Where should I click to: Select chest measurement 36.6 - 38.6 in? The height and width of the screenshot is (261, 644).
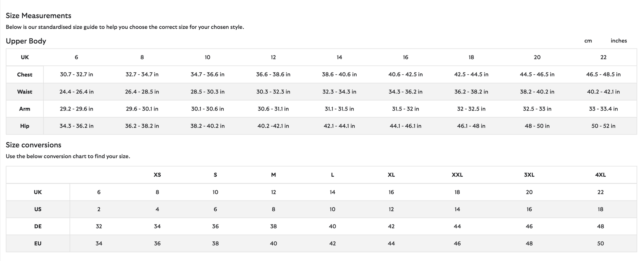coord(273,75)
